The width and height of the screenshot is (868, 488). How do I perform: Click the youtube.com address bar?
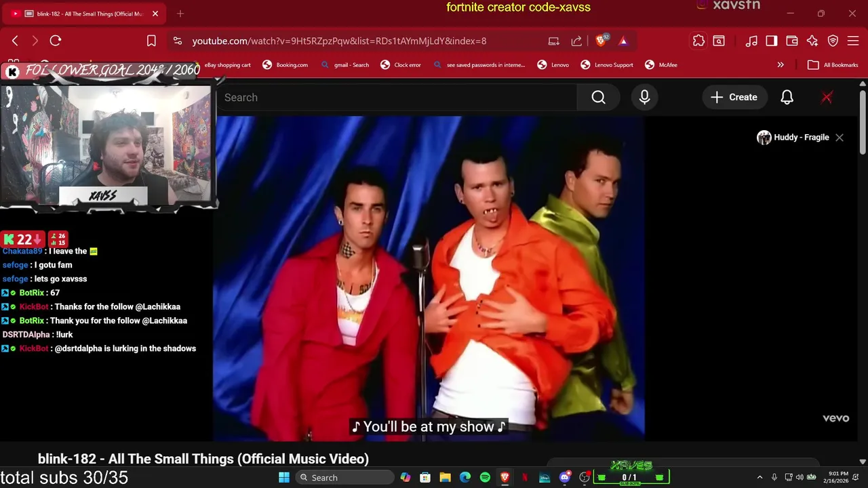coord(339,41)
